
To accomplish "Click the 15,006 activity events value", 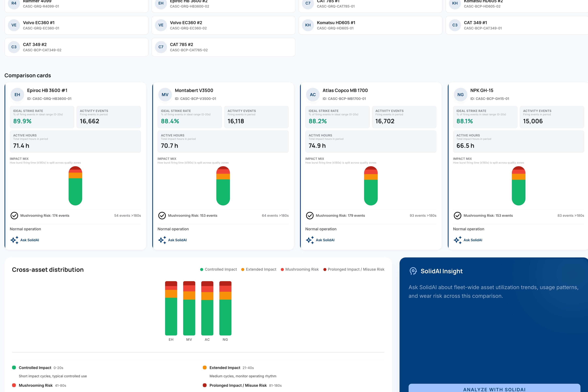I will click(533, 121).
